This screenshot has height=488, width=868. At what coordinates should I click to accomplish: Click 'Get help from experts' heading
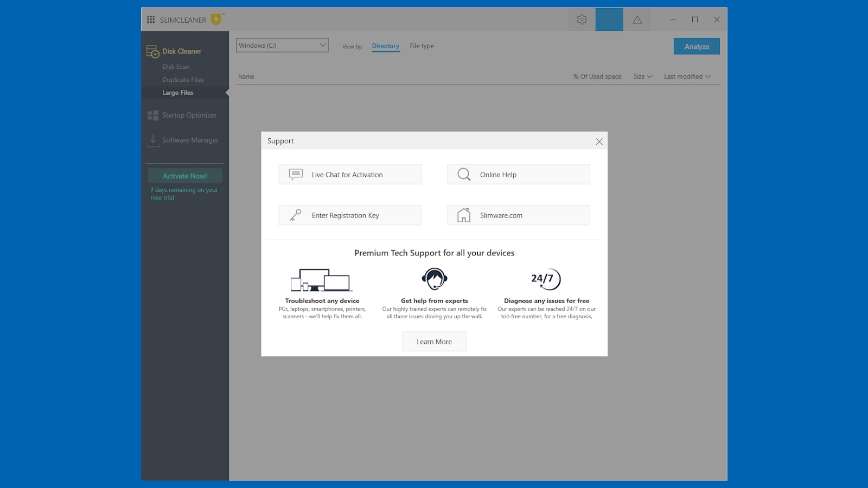[435, 301]
